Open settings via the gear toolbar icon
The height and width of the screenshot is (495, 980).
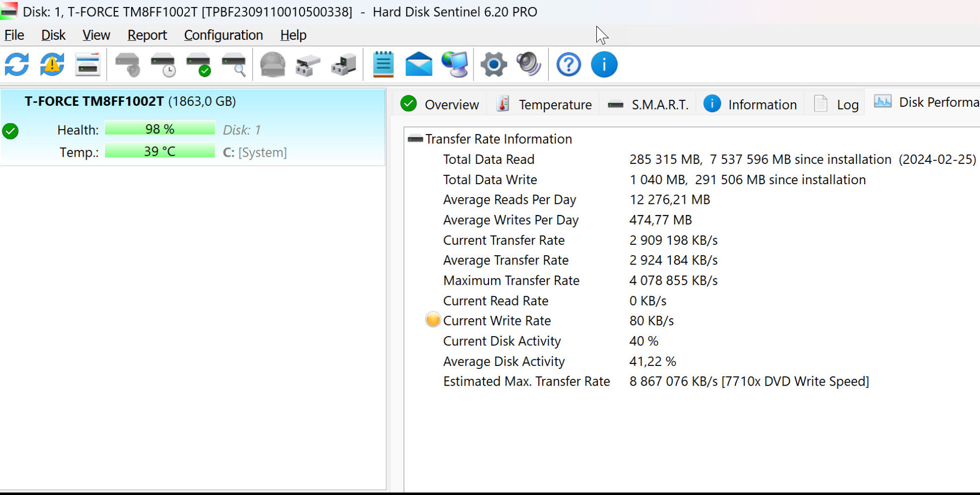tap(493, 65)
